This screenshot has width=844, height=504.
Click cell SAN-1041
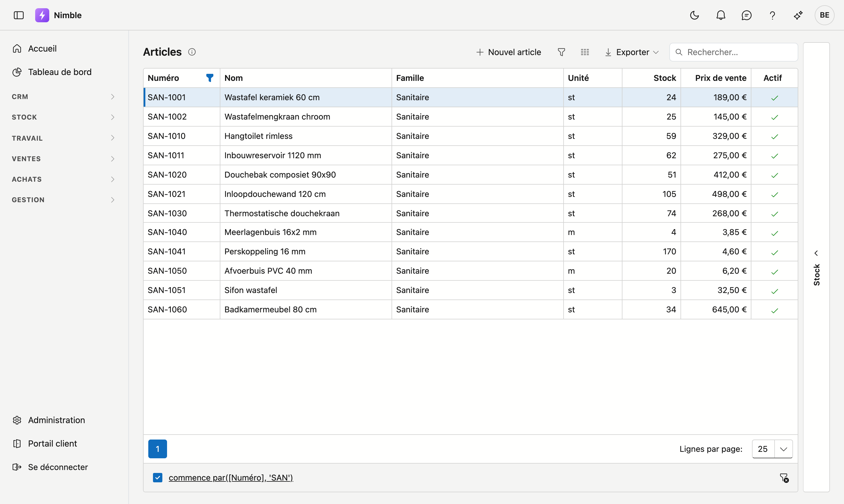[x=182, y=251]
